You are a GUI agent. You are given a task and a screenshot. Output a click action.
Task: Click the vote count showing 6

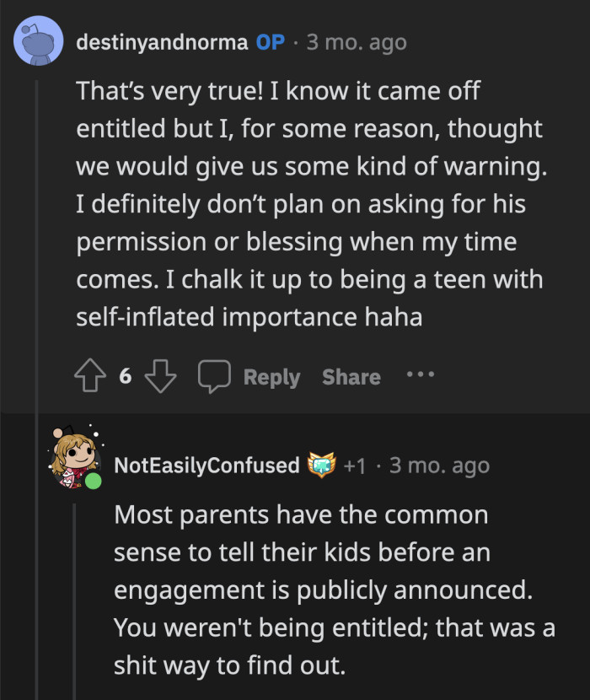[123, 376]
